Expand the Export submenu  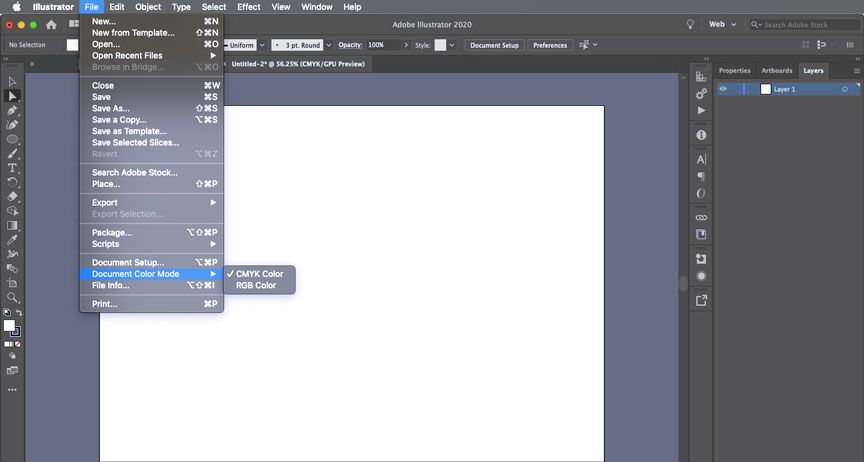[x=152, y=202]
